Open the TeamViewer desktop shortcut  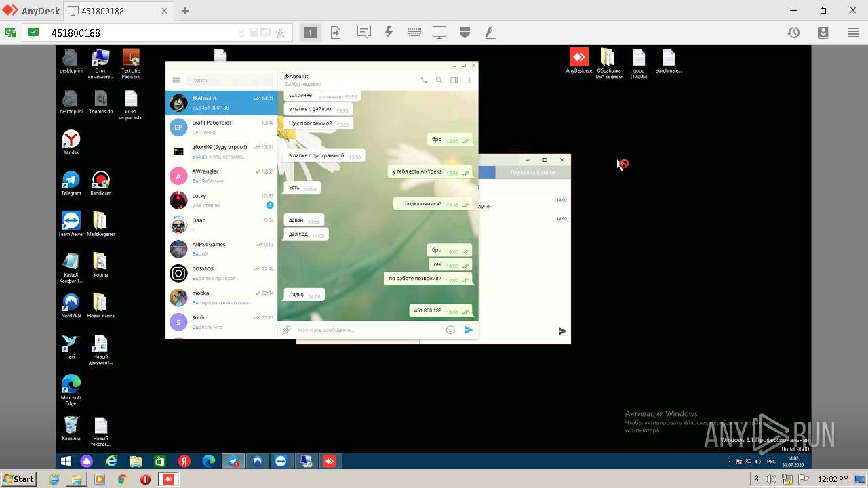[71, 224]
